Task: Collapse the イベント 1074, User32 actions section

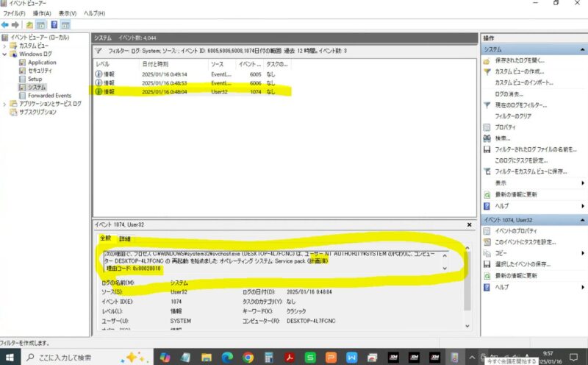Action: (582, 220)
